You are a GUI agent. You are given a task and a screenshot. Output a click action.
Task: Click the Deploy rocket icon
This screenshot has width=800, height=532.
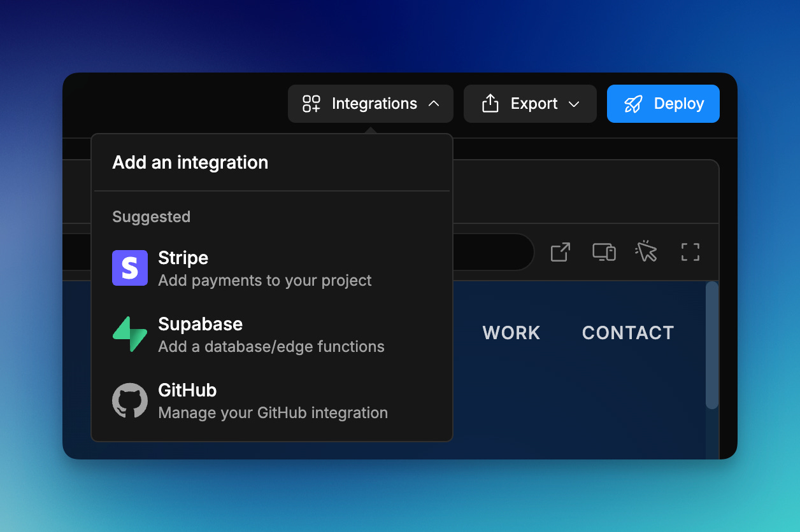(x=633, y=104)
